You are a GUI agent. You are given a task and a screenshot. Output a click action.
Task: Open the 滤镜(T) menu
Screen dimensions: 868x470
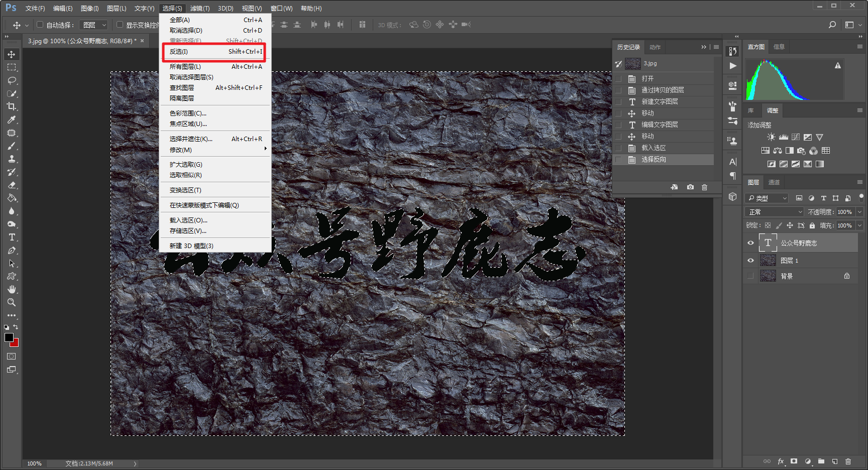199,8
